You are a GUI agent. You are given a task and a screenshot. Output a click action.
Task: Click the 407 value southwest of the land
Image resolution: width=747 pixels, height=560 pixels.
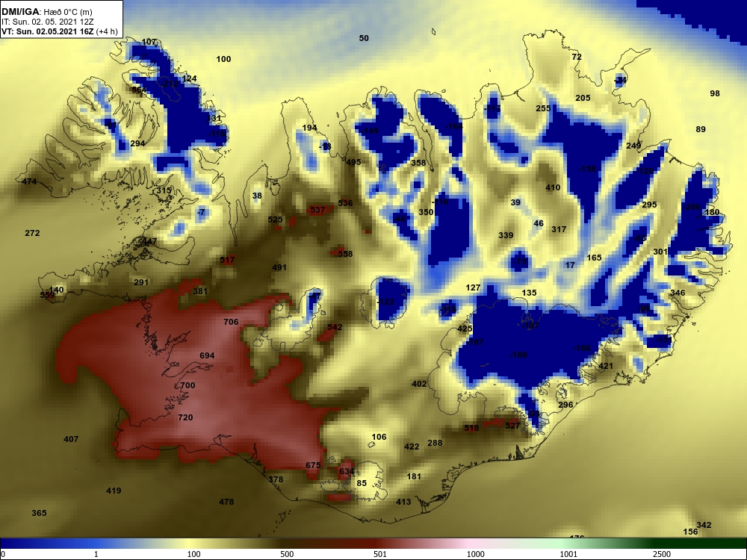pos(71,440)
